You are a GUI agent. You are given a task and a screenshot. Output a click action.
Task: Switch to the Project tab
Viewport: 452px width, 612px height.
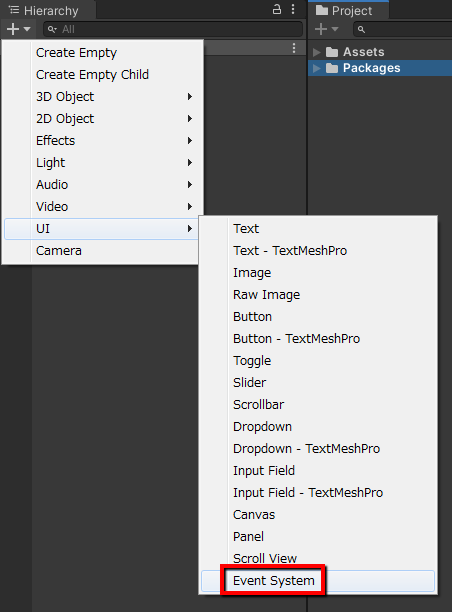[x=348, y=11]
